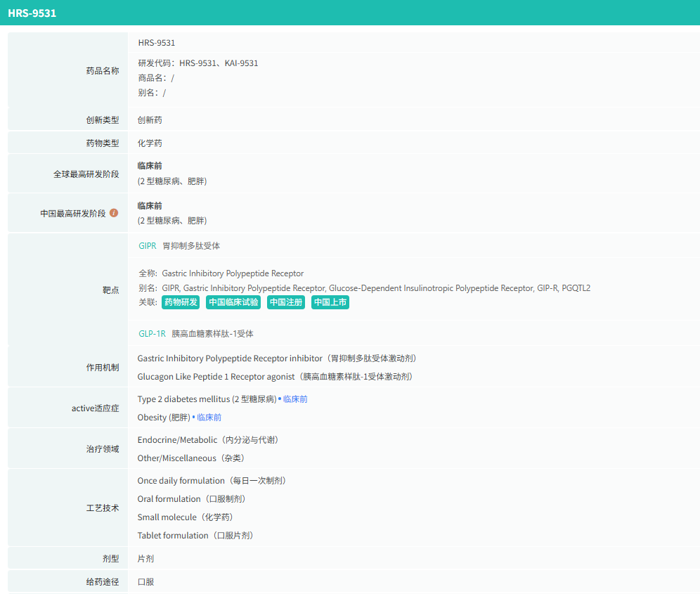This screenshot has width=700, height=594.
Task: Click 临床前 link next to Type 2 diabetes
Action: point(295,399)
